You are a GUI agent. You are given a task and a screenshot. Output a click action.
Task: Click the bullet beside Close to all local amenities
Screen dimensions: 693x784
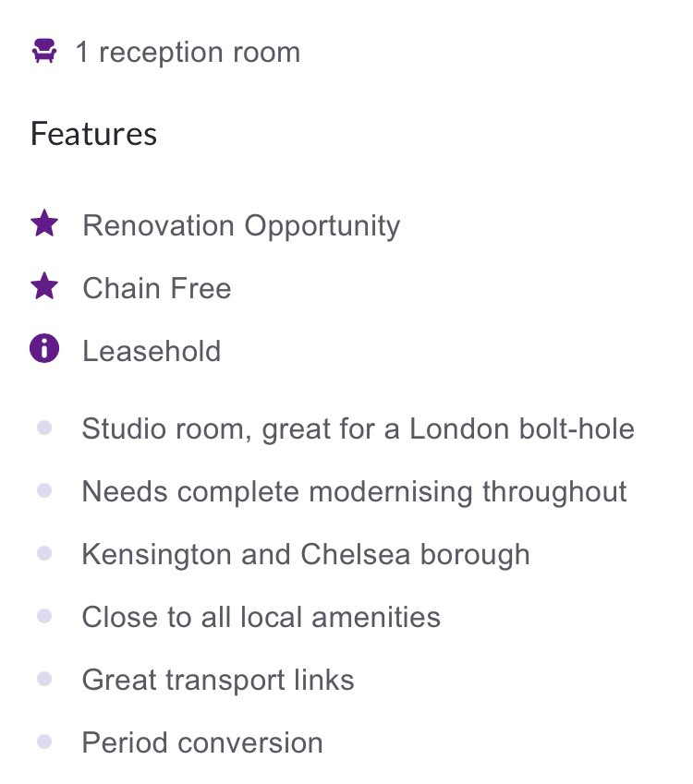[x=44, y=616]
